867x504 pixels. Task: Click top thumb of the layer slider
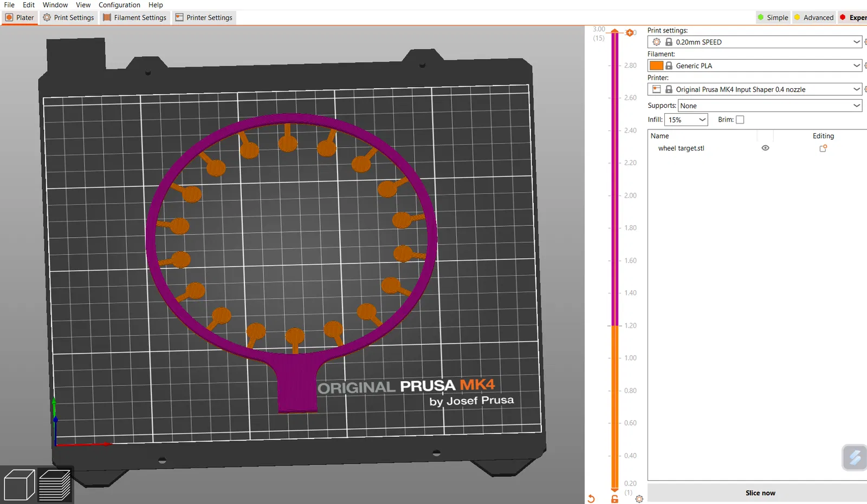[x=615, y=31]
